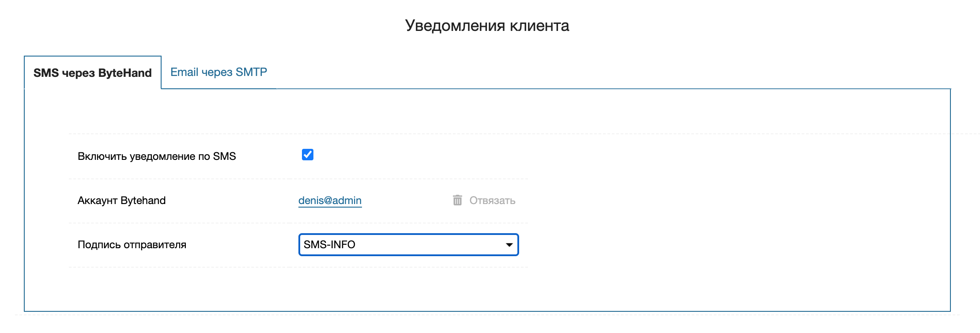Click the blue checkmark icon for SMS notifications
The width and height of the screenshot is (980, 333).
click(x=308, y=155)
